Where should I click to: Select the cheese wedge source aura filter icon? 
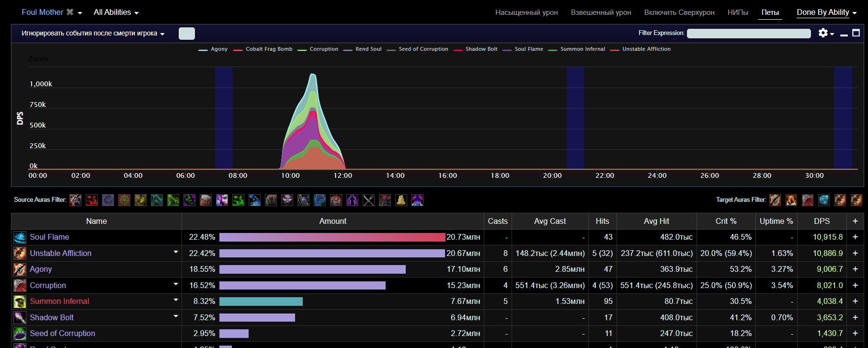click(401, 200)
